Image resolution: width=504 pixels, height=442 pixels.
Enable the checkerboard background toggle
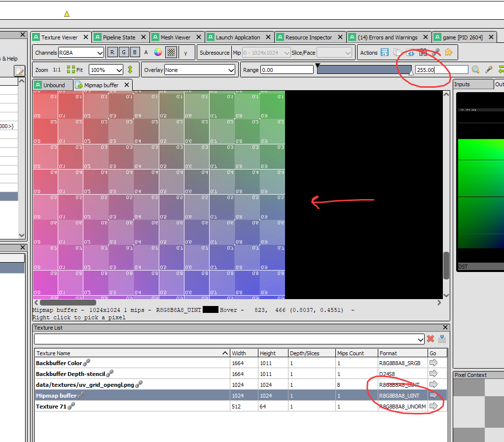pyautogui.click(x=170, y=52)
